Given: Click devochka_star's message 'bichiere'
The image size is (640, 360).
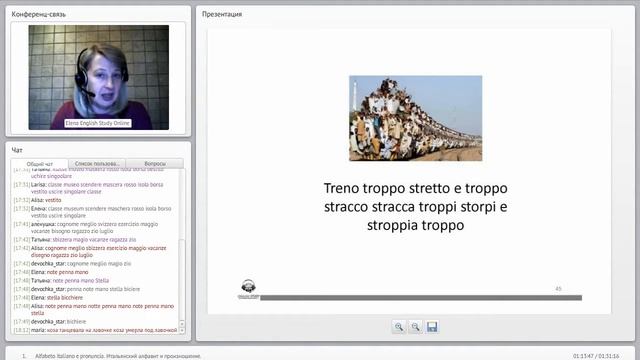Looking at the screenshot, I should [x=76, y=322].
